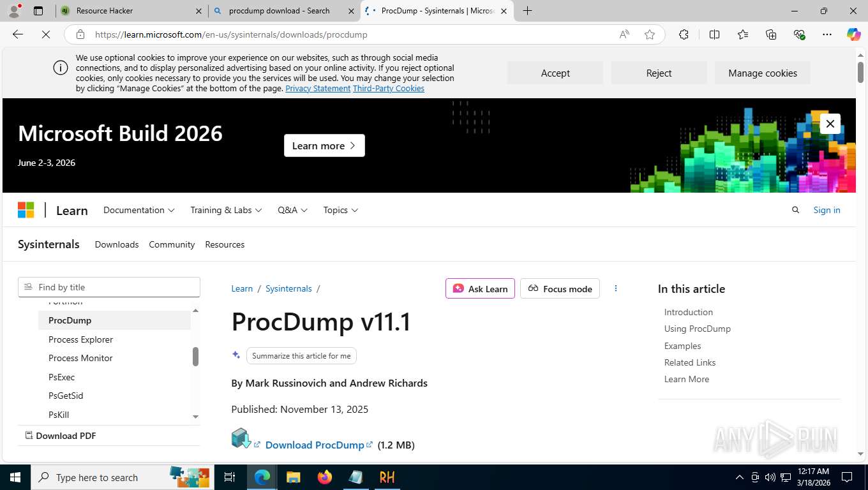This screenshot has width=868, height=490.
Task: Open Sysinternals Resources menu item
Action: click(225, 244)
